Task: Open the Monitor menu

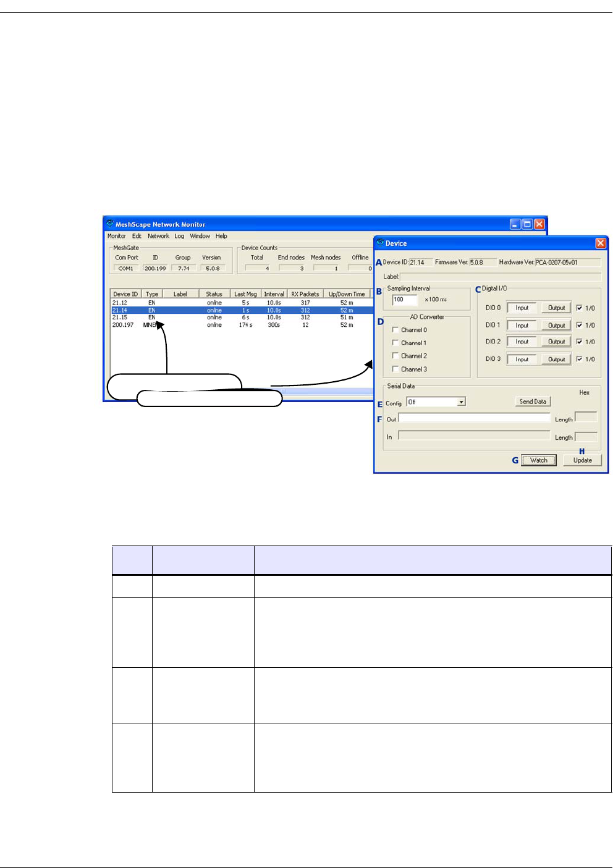Action: click(116, 236)
